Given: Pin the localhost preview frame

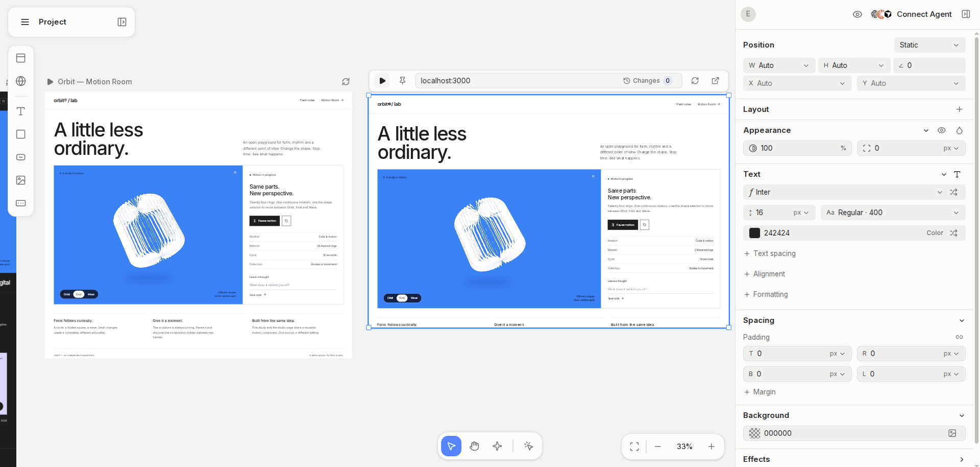Looking at the screenshot, I should (403, 81).
